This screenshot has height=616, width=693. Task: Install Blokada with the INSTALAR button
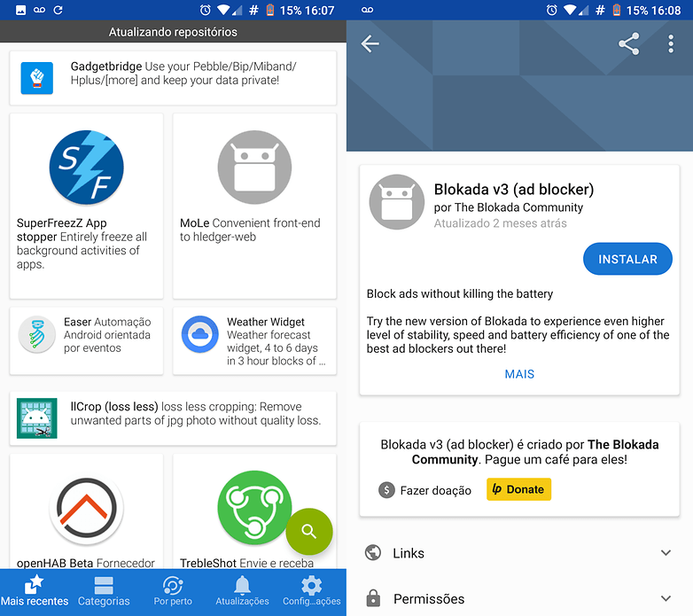627,259
